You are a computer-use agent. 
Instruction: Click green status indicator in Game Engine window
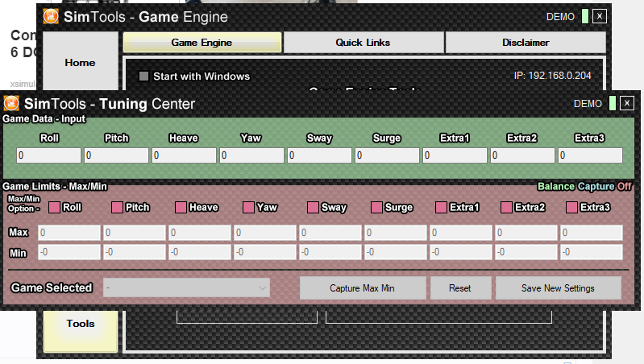585,16
